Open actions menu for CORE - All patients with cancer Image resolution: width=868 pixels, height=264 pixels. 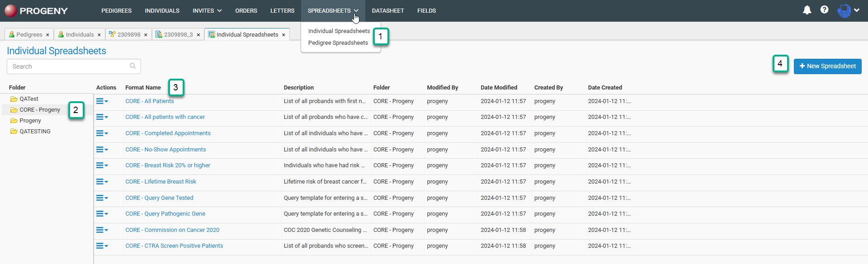(x=102, y=117)
